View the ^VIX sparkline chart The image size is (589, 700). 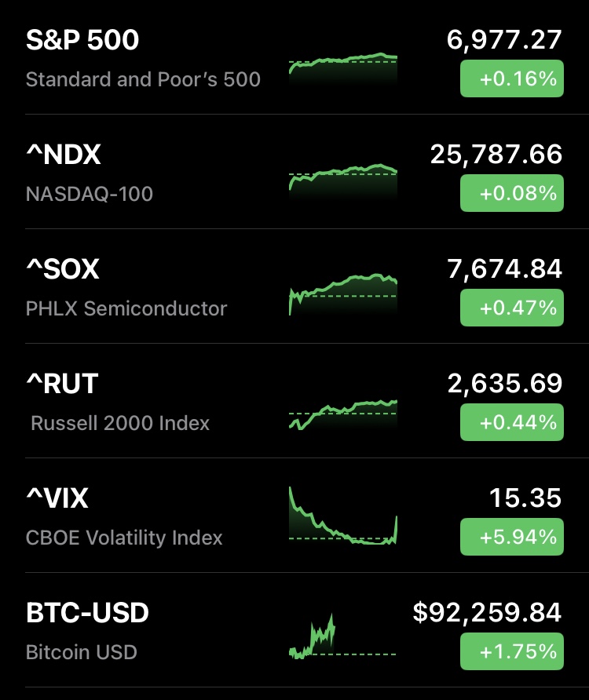(343, 518)
